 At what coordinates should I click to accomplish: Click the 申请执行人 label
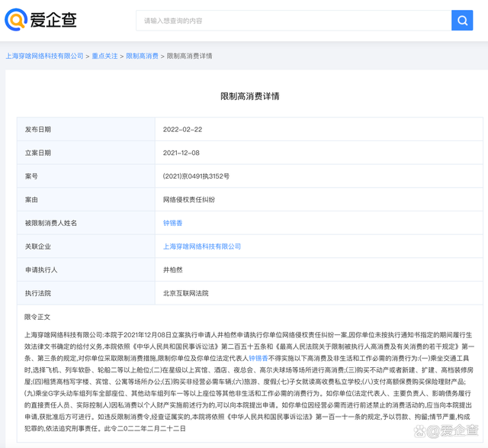click(41, 270)
